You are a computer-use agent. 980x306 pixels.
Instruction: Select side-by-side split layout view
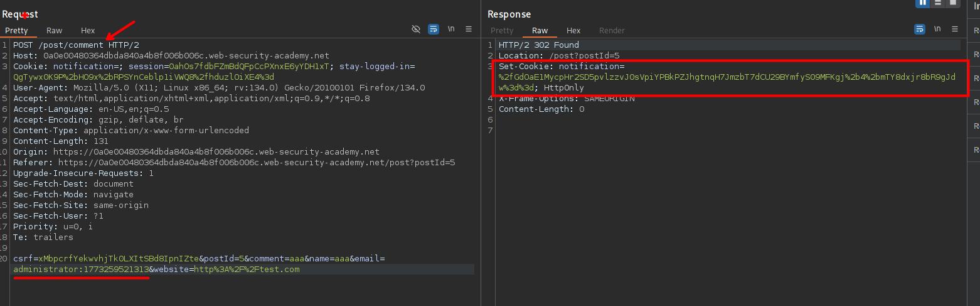coord(923,3)
